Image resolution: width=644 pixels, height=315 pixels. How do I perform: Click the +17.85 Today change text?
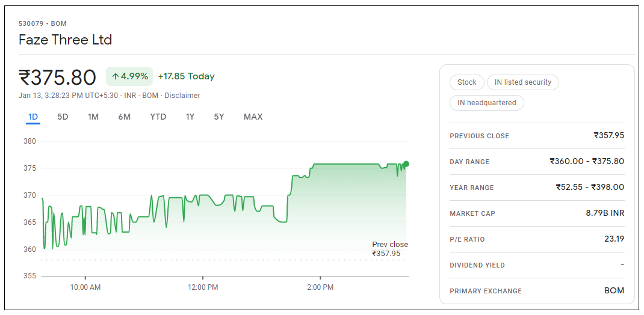(x=186, y=76)
